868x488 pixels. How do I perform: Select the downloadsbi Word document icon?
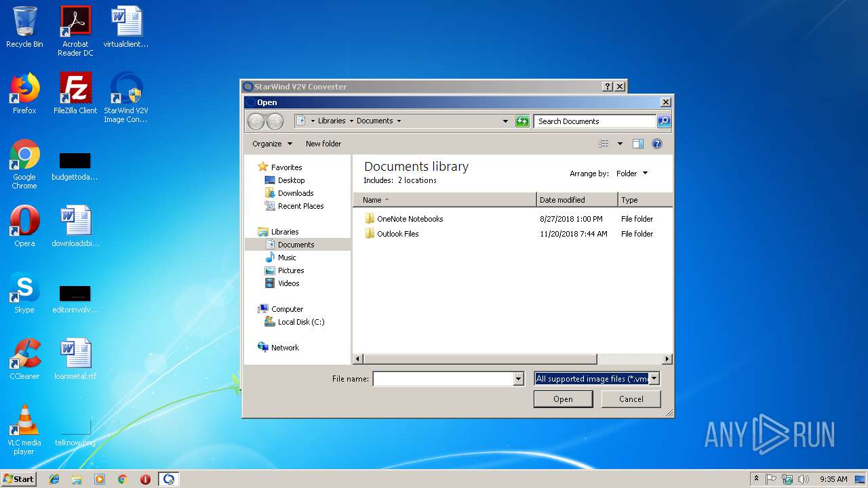75,226
